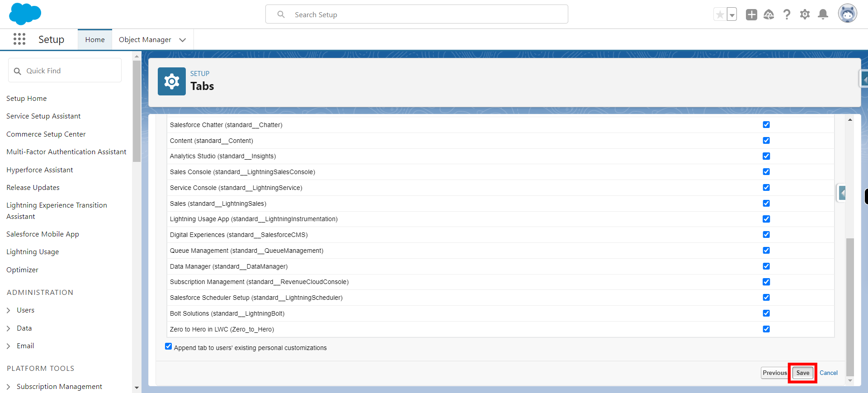Click the Cancel link
868x393 pixels.
click(829, 373)
